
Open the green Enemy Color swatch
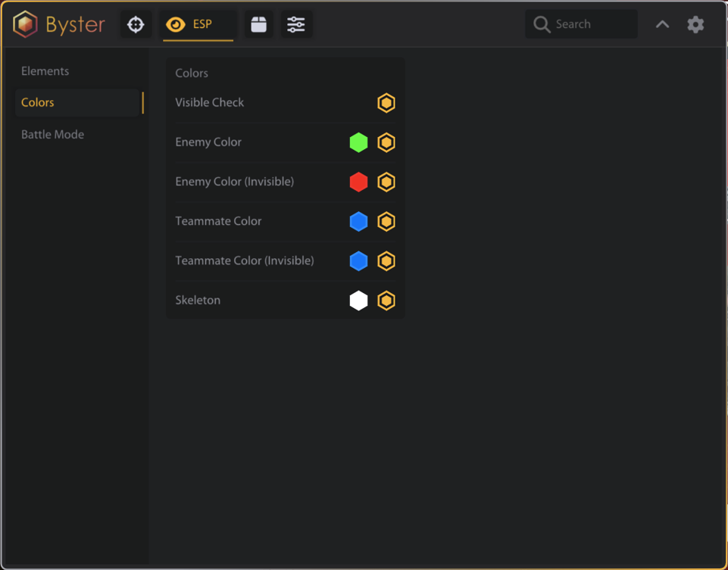coord(358,142)
